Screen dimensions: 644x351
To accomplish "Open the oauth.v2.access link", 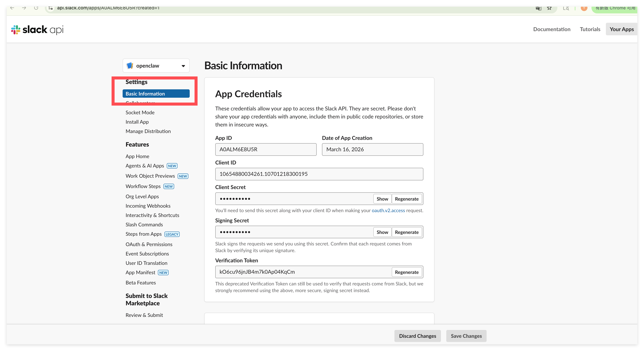I will click(388, 210).
